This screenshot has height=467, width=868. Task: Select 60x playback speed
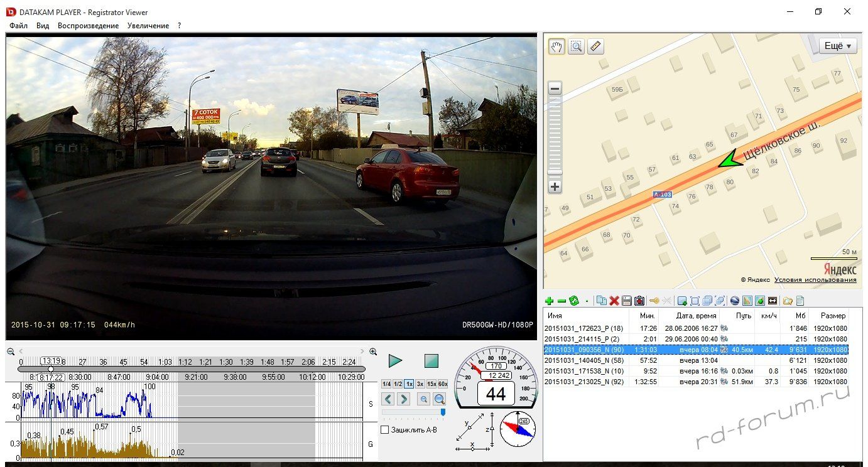pyautogui.click(x=443, y=384)
